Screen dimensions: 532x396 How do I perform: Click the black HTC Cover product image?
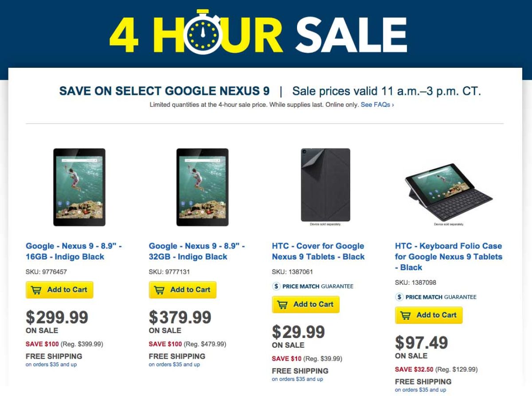point(325,185)
